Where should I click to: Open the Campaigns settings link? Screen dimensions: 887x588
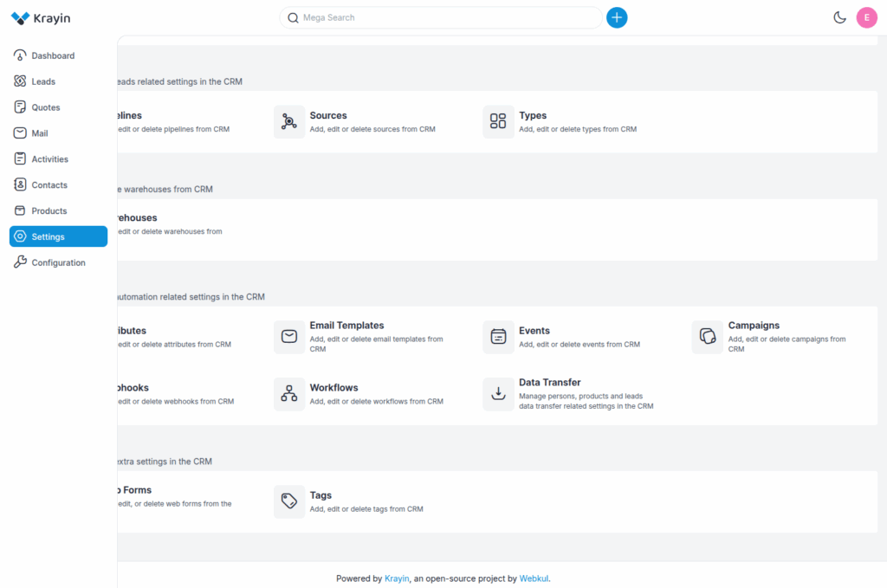tap(754, 325)
